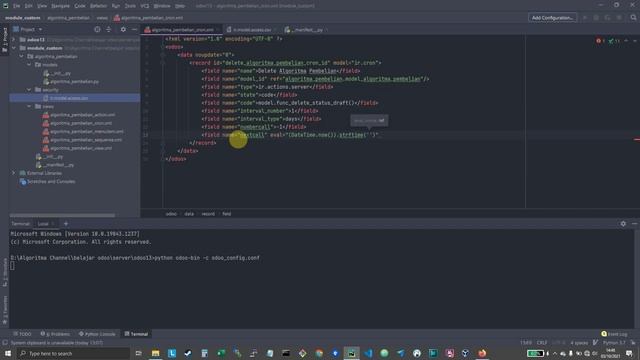Open the Python Console tool window
Viewport: 640px width, 360px height.
(97, 334)
